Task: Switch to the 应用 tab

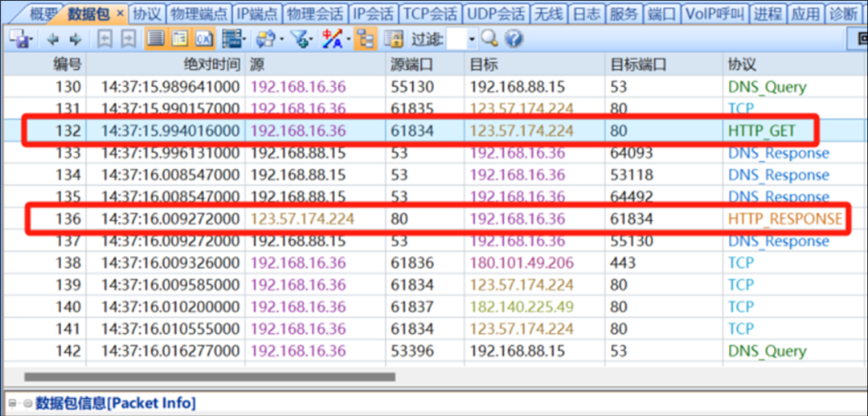Action: (x=805, y=14)
